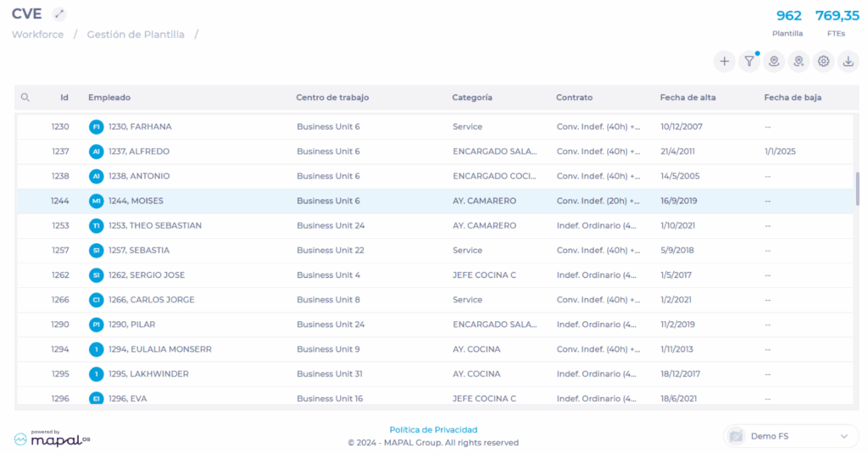Click the expand arrows icon beside CVE
This screenshot has width=868, height=454.
pyautogui.click(x=58, y=14)
